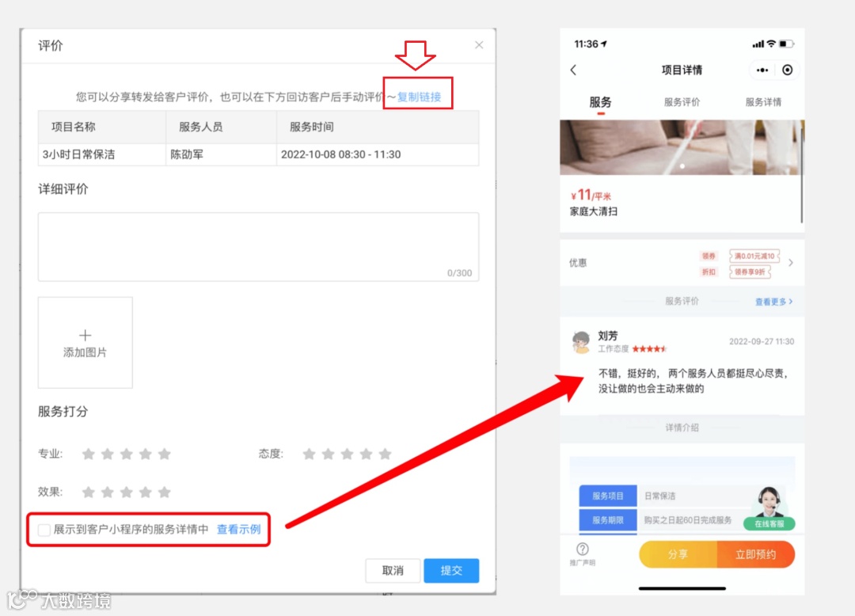Screen dimensions: 855x616
Task: Rate 专业 with the first star
Action: click(x=89, y=454)
